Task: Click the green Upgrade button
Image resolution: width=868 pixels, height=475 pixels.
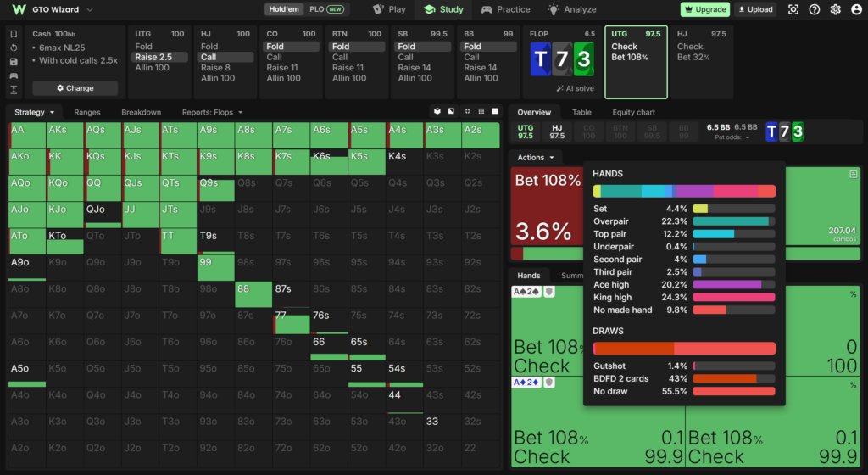Action: [704, 9]
